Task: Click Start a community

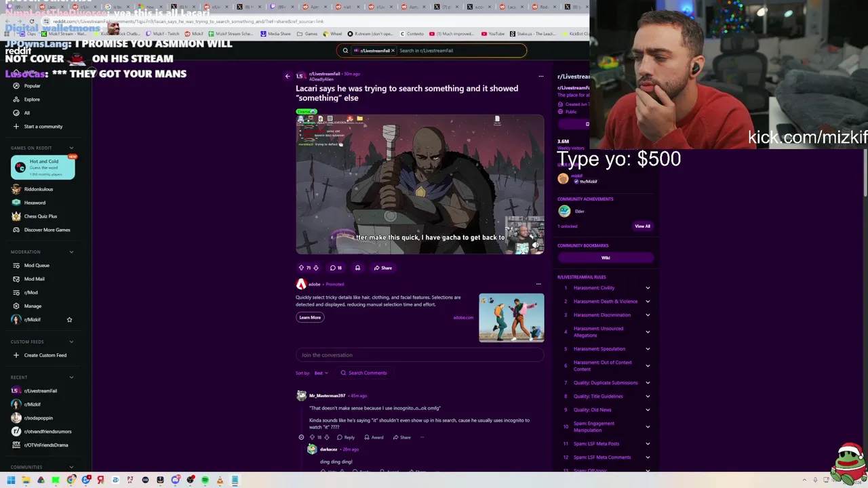Action: click(x=43, y=127)
